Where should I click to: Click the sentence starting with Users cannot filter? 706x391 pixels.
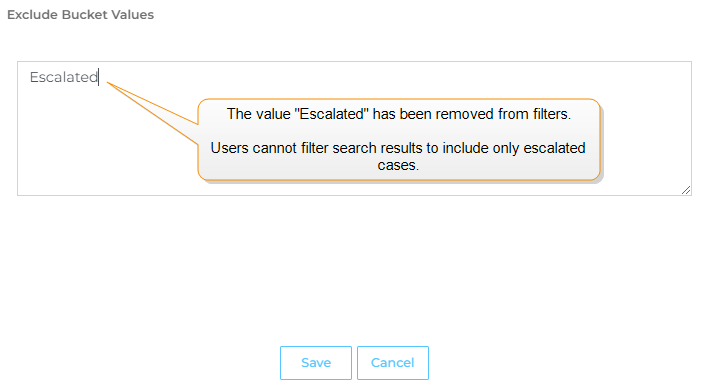(x=398, y=156)
